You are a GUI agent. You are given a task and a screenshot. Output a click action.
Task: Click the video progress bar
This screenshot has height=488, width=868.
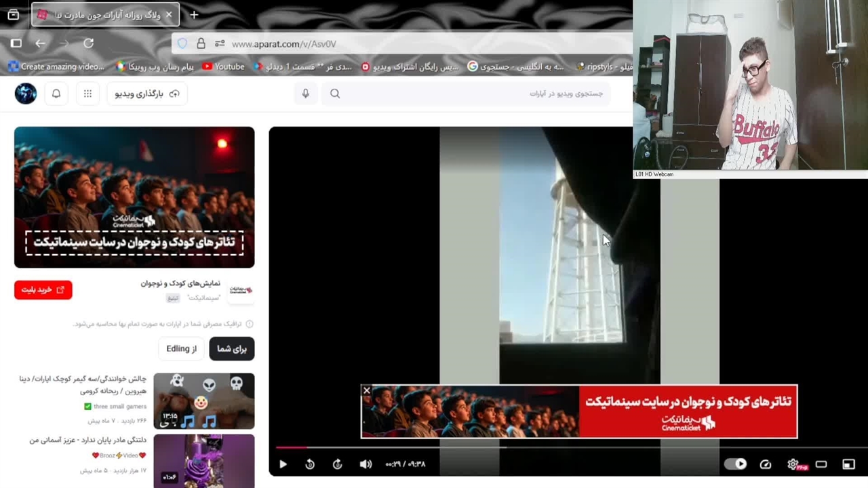(475, 447)
